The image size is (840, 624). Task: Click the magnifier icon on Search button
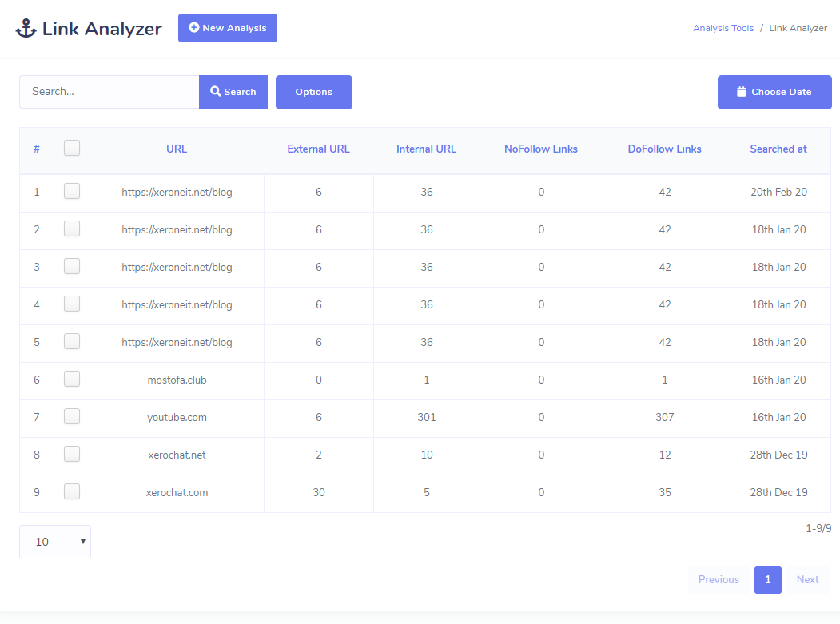216,92
